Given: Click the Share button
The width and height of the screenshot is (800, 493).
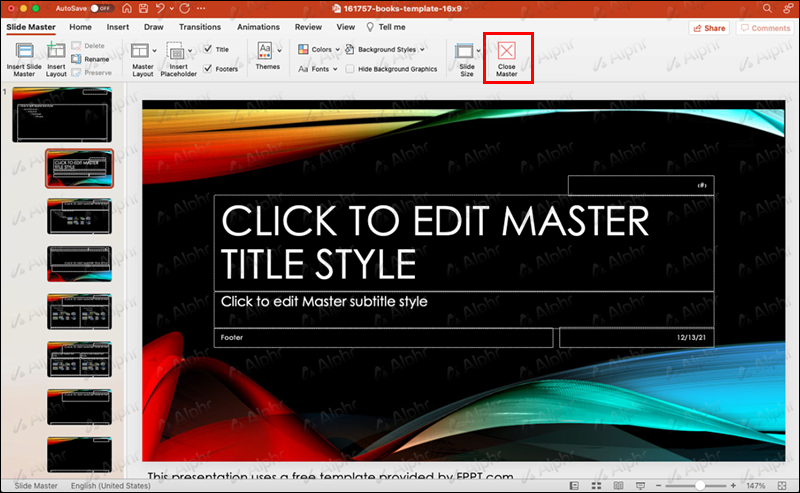Looking at the screenshot, I should point(708,28).
